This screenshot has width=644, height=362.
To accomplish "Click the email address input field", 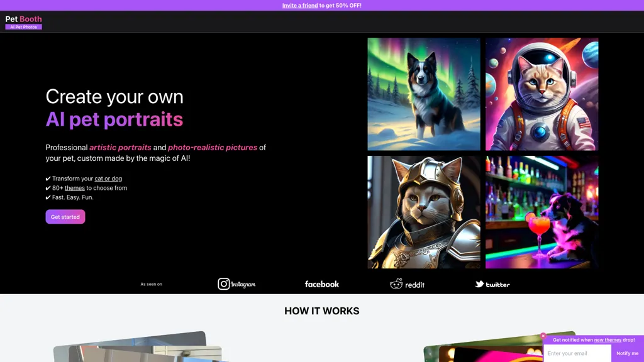I will (x=576, y=353).
